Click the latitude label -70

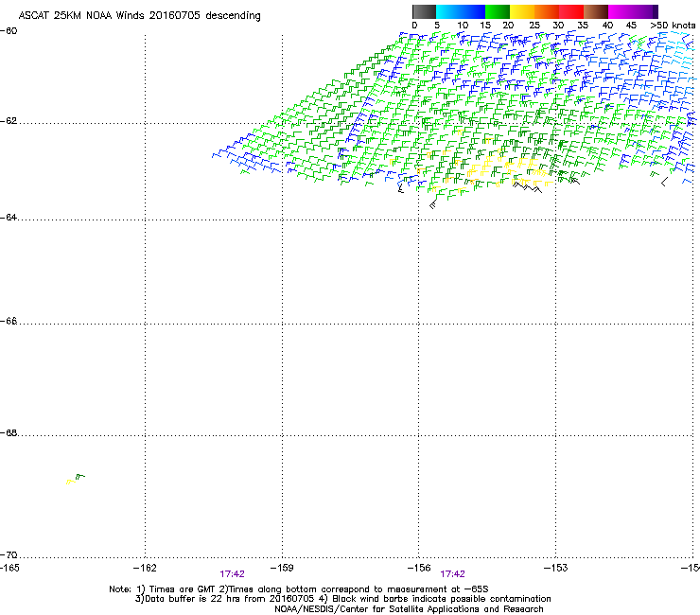[x=9, y=554]
